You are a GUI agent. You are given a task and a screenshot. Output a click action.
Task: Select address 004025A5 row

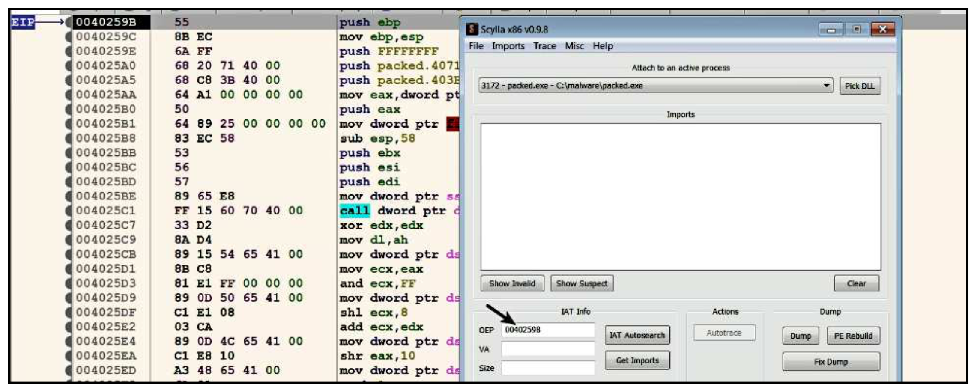(106, 80)
